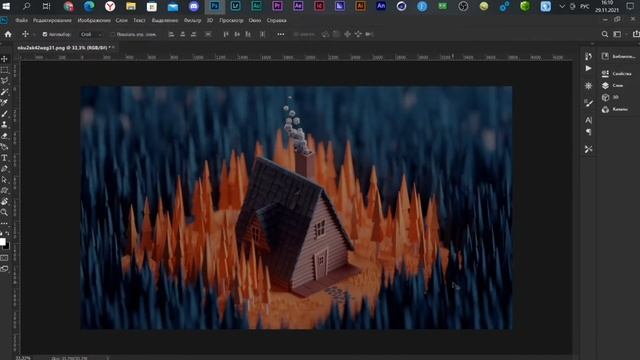Toggle the Автовыбор checkbox
Image resolution: width=640 pixels, height=360 pixels.
[45, 34]
